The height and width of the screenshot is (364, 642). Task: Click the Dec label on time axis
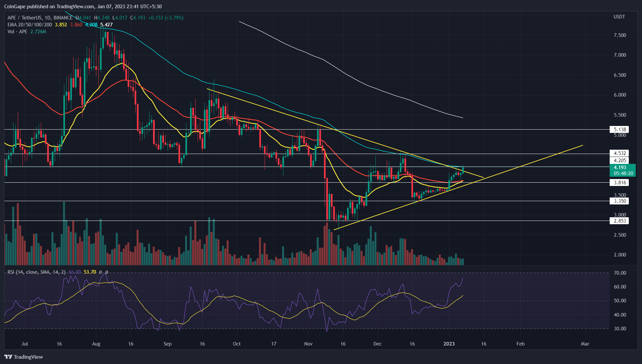(377, 344)
